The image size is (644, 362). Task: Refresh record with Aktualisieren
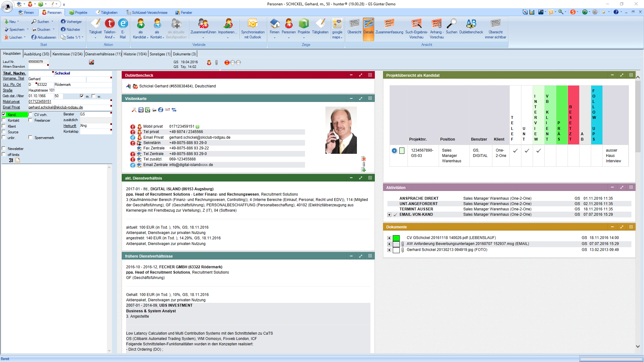[44, 37]
